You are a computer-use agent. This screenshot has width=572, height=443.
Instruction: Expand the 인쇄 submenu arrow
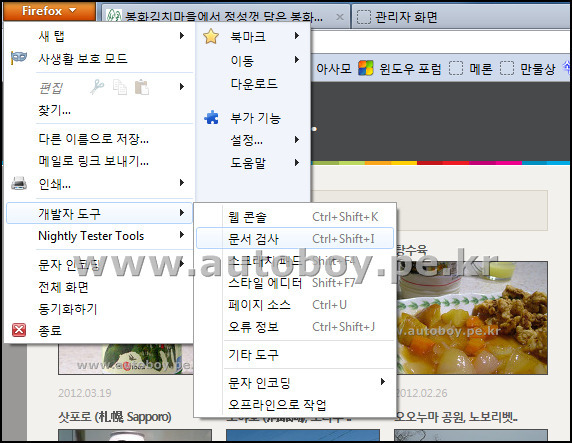[x=182, y=183]
